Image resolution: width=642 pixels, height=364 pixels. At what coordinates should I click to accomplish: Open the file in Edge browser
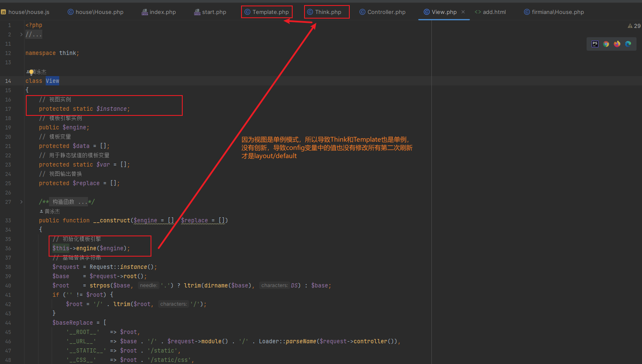[x=628, y=44]
